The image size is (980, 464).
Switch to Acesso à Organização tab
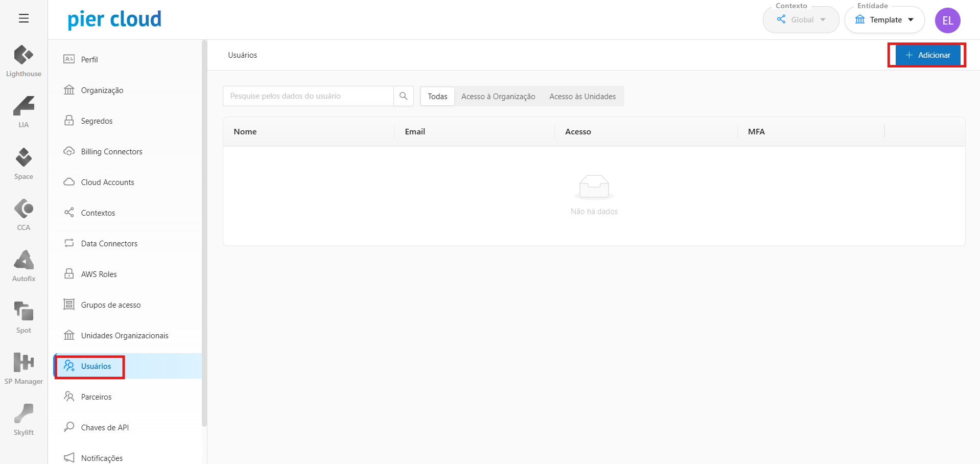(x=498, y=97)
